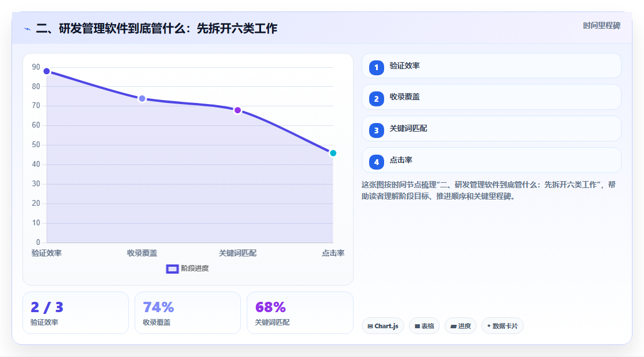The width and height of the screenshot is (644, 357).
Task: Click the y-axis value 50
Action: pos(36,145)
